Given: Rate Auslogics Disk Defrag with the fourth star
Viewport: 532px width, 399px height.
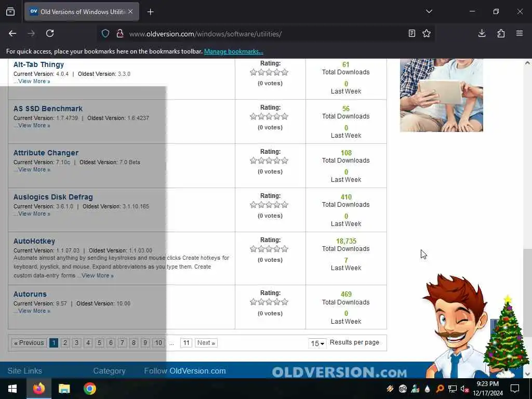Looking at the screenshot, I should 277,205.
